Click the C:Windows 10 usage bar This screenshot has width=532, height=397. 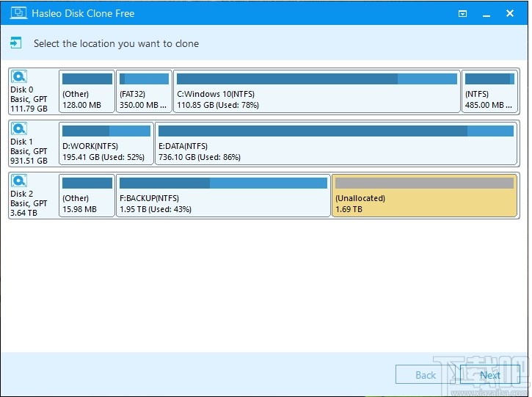317,79
